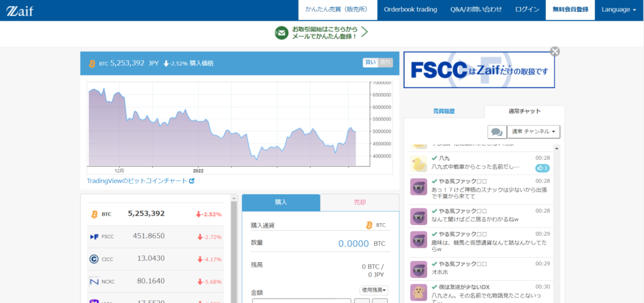Click the duck avatar of 八九

point(419,163)
